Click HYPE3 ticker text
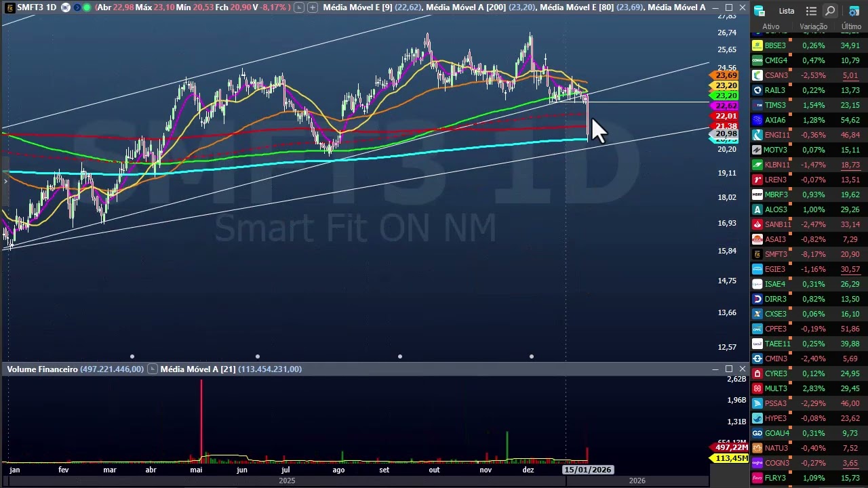 point(776,418)
